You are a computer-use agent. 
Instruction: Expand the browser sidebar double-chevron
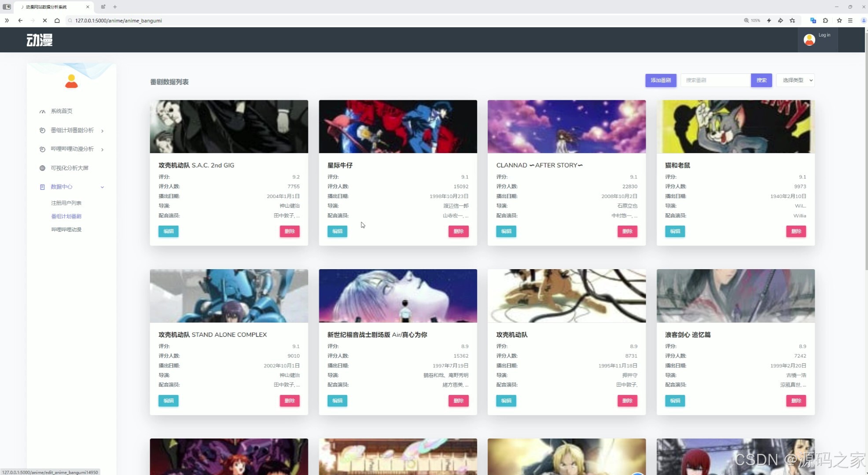[7, 20]
